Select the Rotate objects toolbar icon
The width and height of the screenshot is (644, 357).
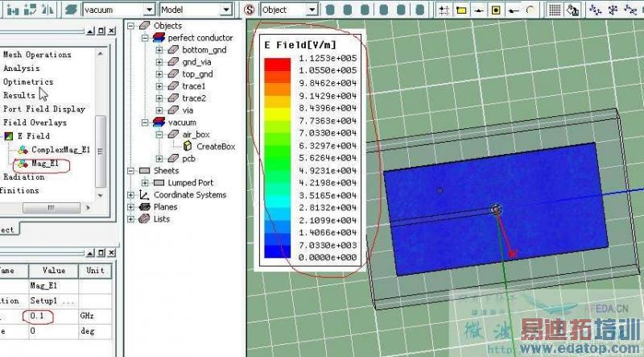point(30,10)
